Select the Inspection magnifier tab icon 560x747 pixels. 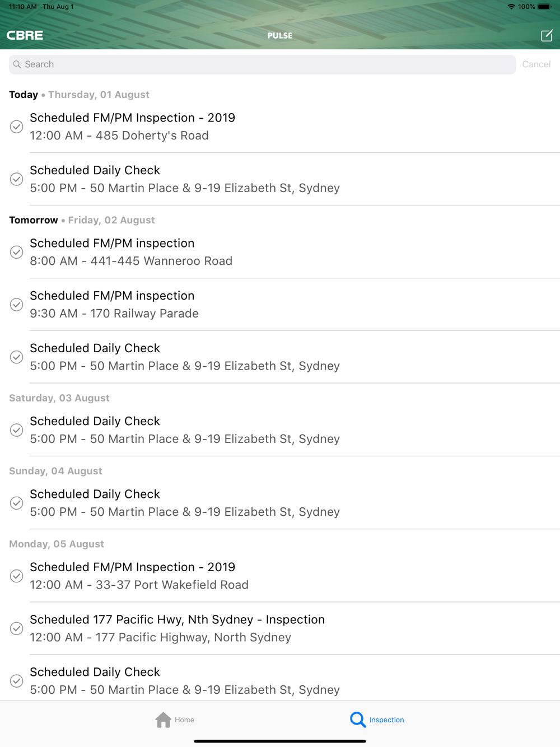[x=358, y=720]
